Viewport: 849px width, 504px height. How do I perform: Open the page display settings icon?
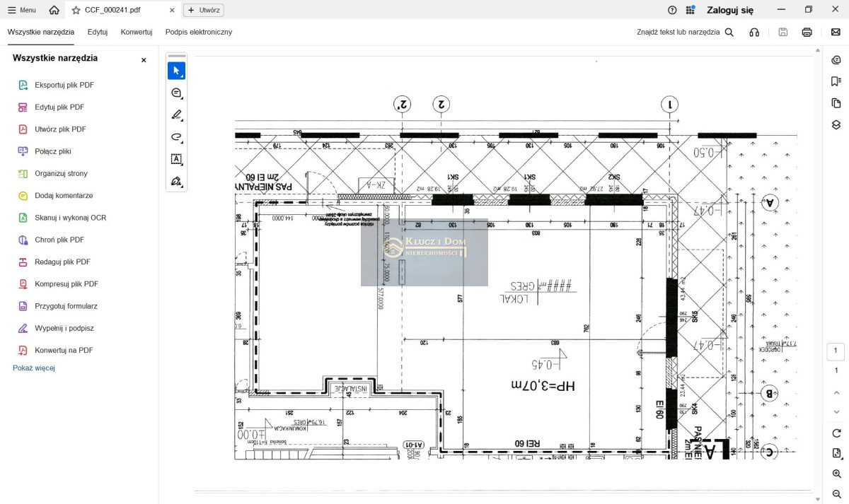tap(836, 453)
